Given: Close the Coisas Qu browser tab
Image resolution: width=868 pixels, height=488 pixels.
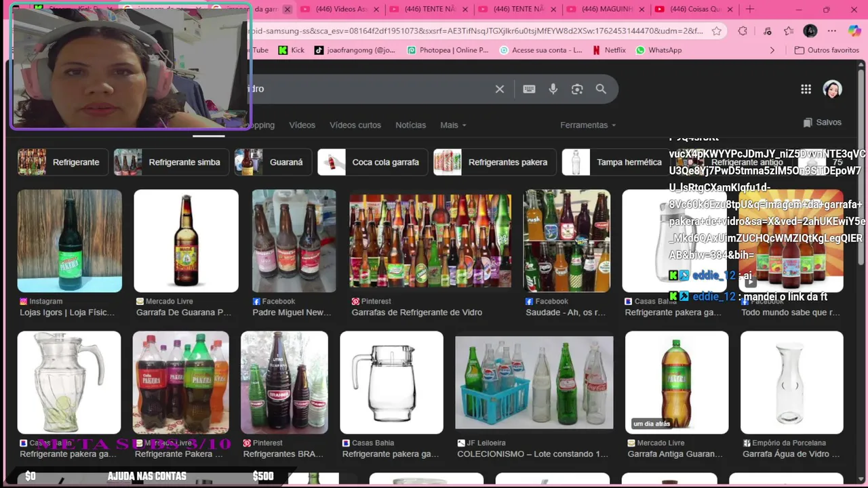Looking at the screenshot, I should pyautogui.click(x=729, y=9).
